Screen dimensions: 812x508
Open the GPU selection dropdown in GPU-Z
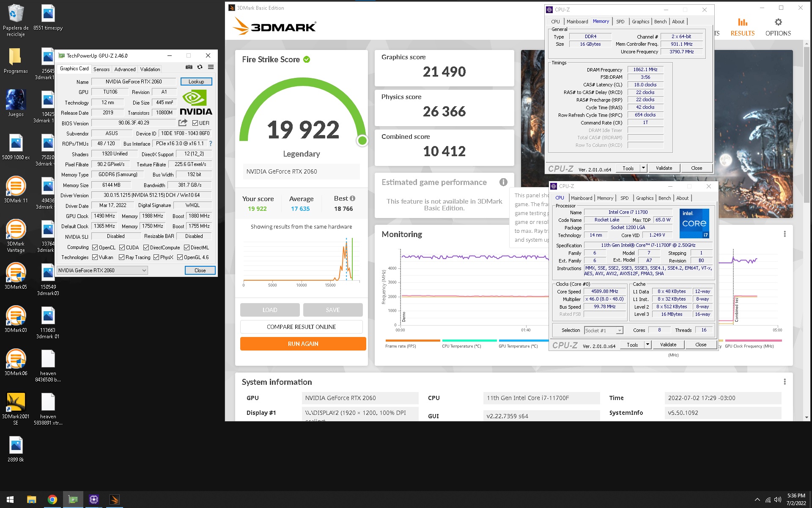(x=102, y=271)
